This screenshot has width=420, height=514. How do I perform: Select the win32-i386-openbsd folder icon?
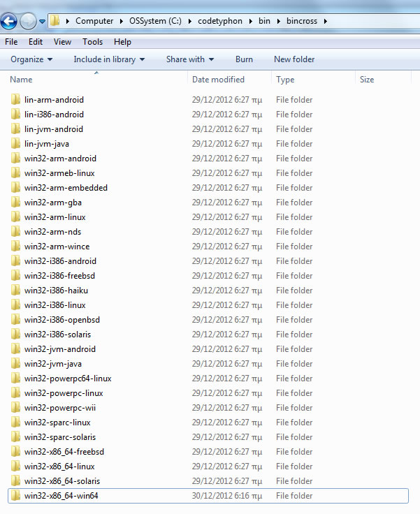[x=15, y=320]
